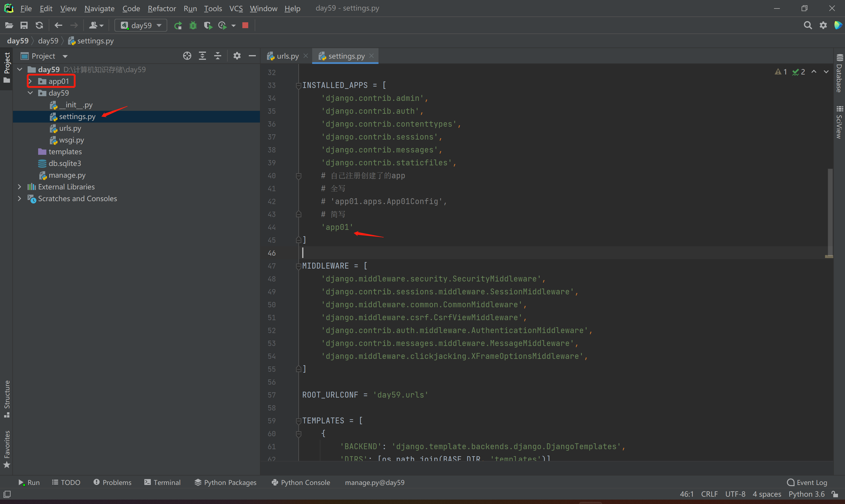
Task: Jump to next highlighted error down arrow
Action: point(826,72)
